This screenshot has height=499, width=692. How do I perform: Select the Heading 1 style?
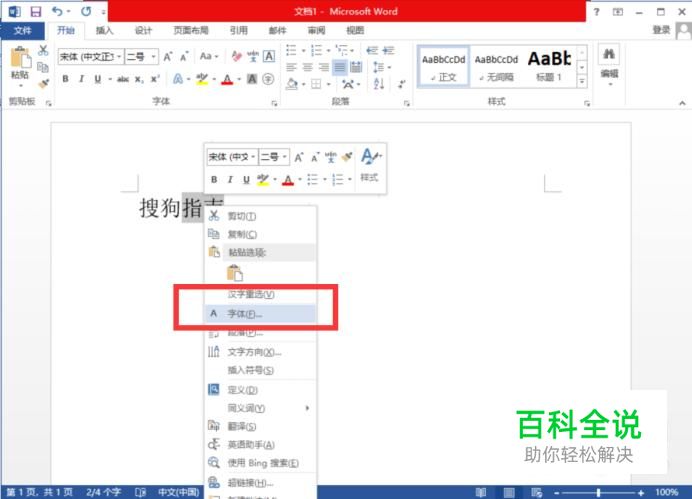click(549, 67)
